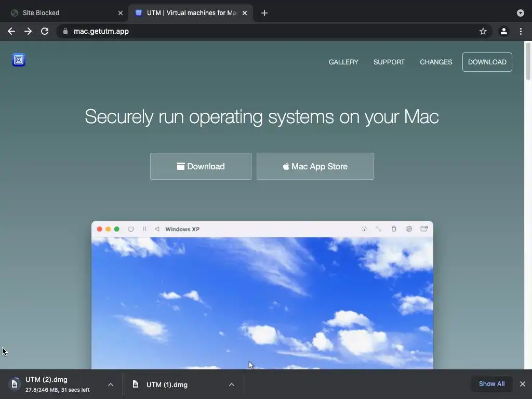Screen dimensions: 532x399
Task: Open the CHANGES page link
Action: [436, 62]
